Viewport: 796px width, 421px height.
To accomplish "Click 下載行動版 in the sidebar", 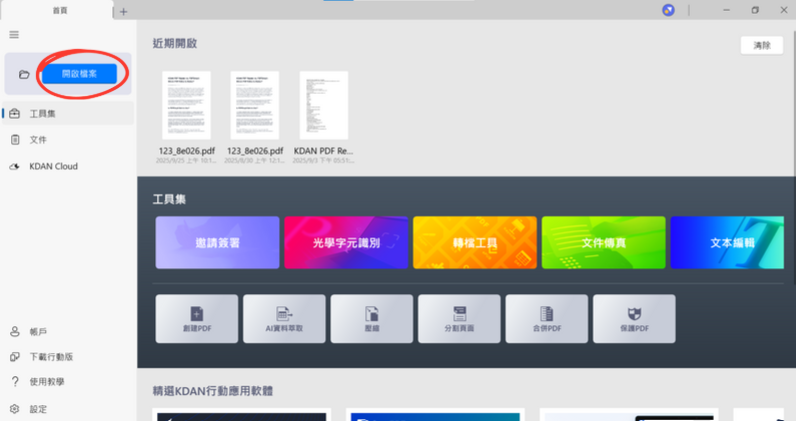I will click(50, 357).
